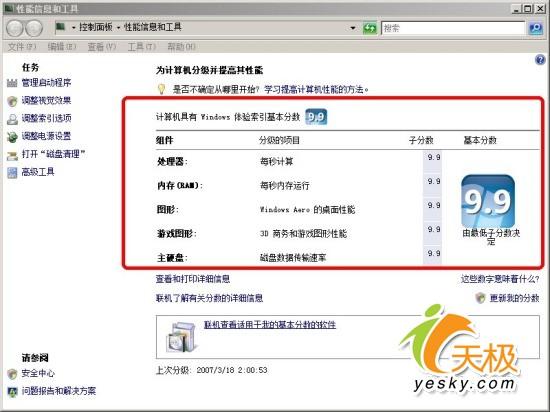Image resolution: width=550 pixels, height=412 pixels.
Task: Click the 性能信息和工具 breadcrumb segment
Action: tap(153, 27)
